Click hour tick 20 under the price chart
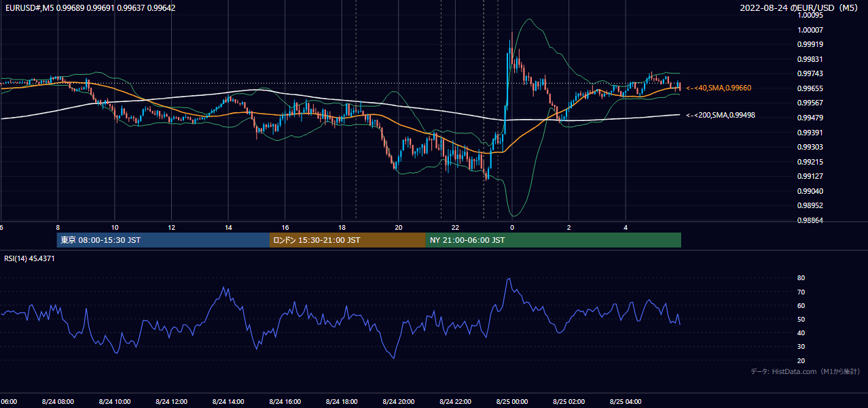The height and width of the screenshot is (408, 868). coord(399,227)
